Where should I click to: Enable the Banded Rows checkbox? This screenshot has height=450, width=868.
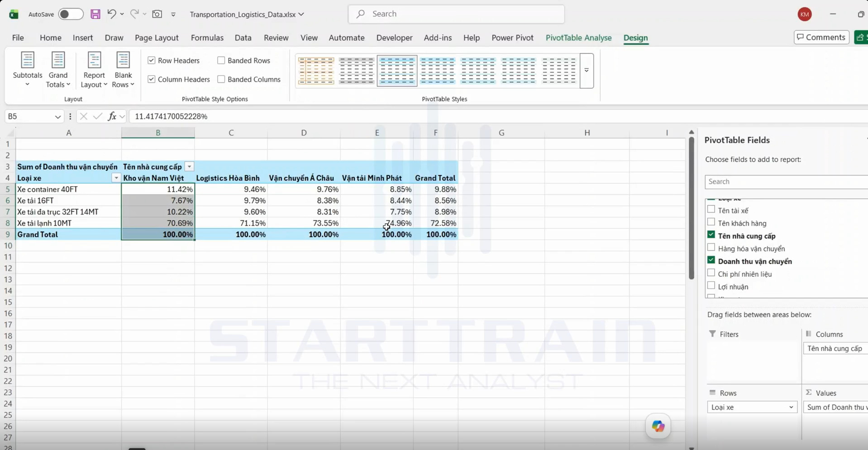pyautogui.click(x=221, y=60)
